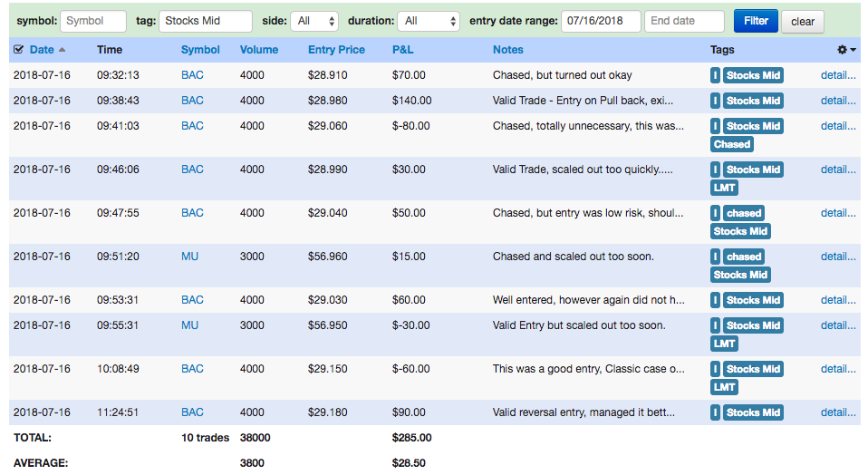868x475 pixels.
Task: Click the I tag icon on 09:53:31 row
Action: pos(715,300)
